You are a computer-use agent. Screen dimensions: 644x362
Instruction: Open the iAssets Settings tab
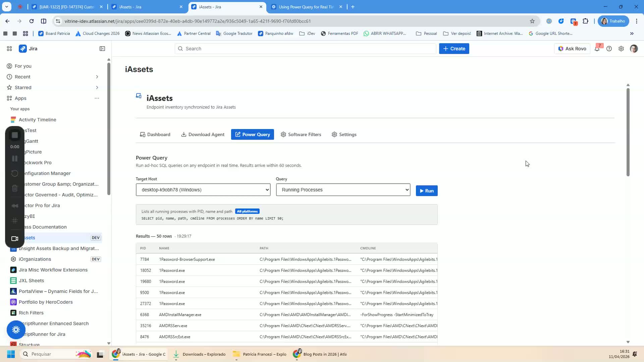[x=344, y=134]
